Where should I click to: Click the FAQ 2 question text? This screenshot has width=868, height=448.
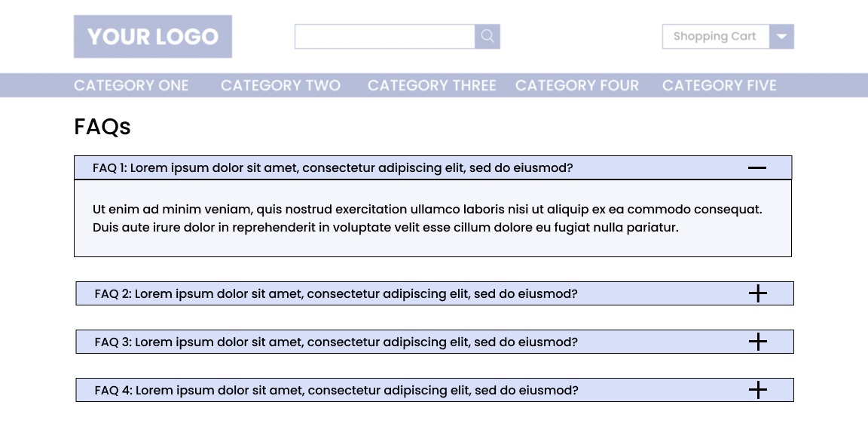pos(336,293)
